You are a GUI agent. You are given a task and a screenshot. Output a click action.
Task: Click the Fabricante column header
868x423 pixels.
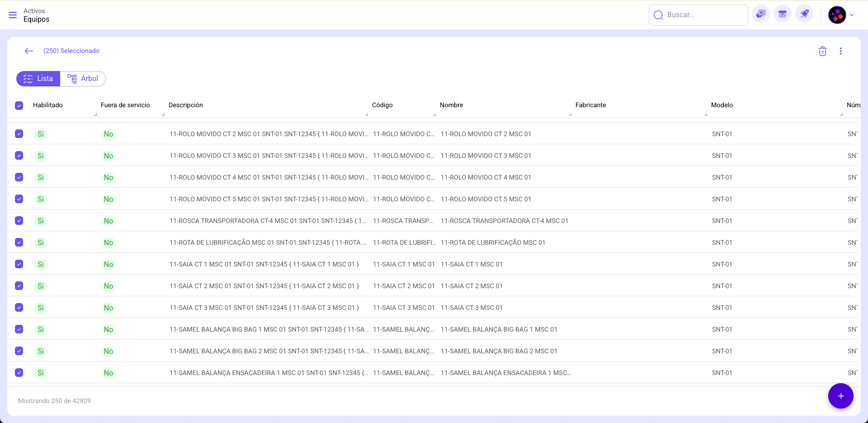click(590, 105)
